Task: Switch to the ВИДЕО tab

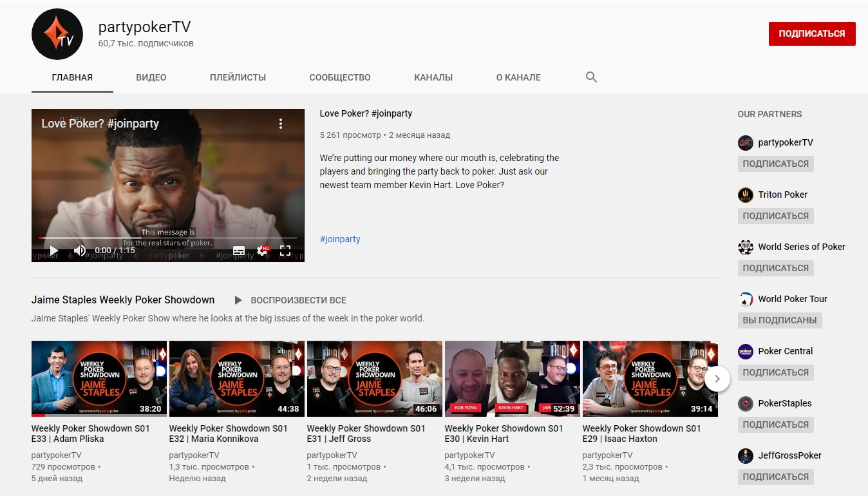Action: [x=151, y=77]
